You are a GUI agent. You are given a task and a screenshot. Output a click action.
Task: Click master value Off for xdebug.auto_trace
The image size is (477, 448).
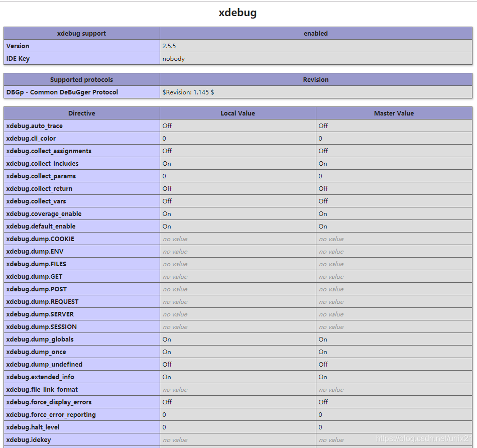[x=323, y=126]
